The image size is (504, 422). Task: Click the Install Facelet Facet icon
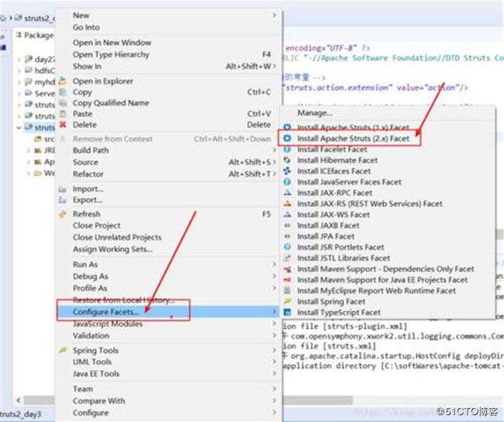[287, 149]
